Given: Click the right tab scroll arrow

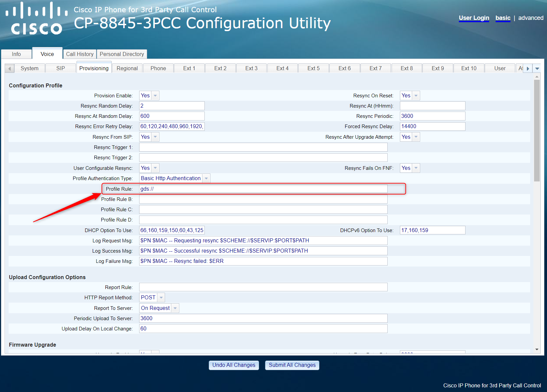Looking at the screenshot, I should click(527, 68).
